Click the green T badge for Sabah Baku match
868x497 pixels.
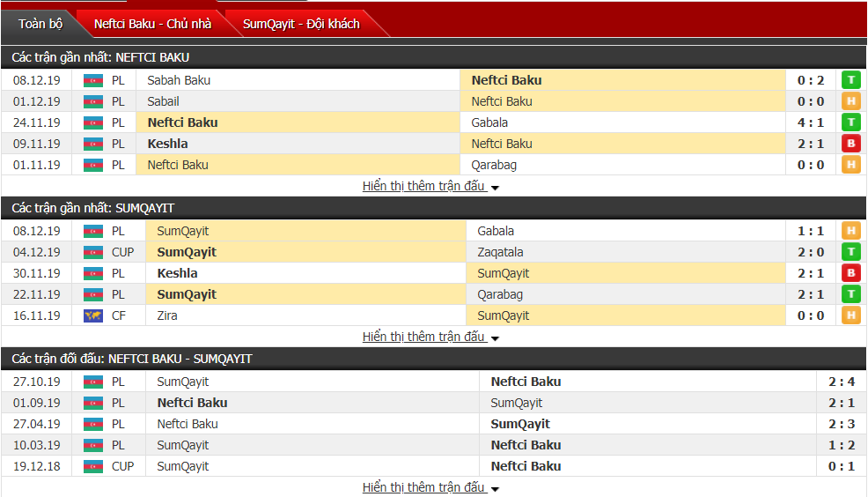tap(851, 80)
